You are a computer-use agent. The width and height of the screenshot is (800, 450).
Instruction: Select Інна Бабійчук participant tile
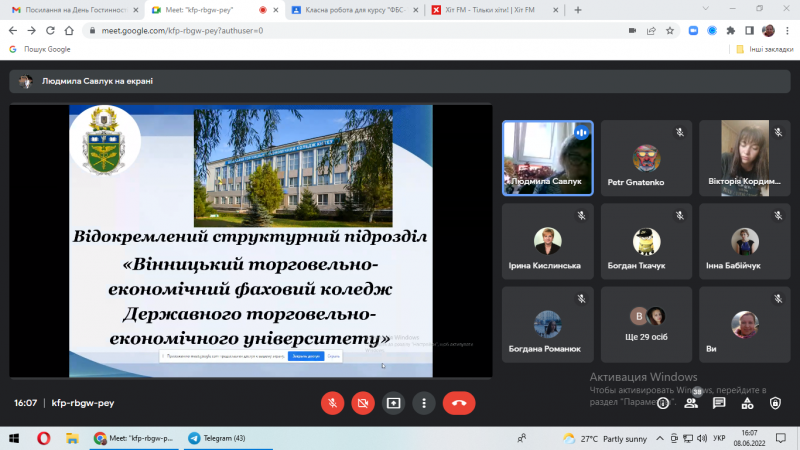744,241
